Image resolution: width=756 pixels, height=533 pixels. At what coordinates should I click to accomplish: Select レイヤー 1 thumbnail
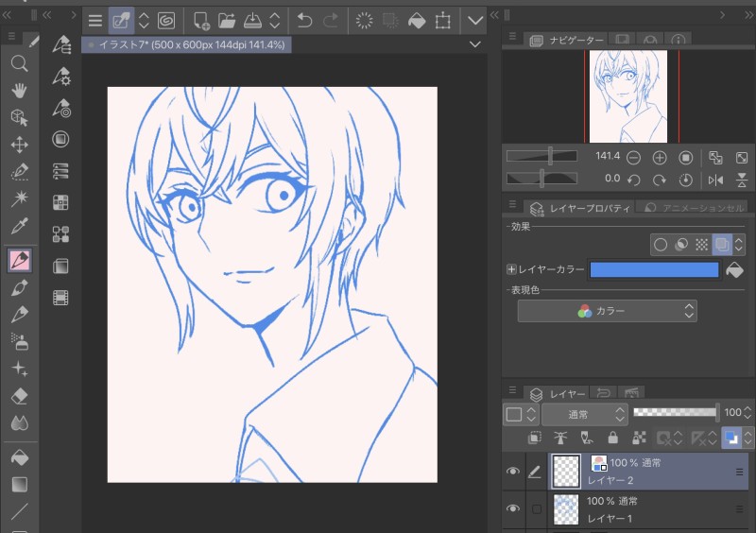[x=566, y=508]
